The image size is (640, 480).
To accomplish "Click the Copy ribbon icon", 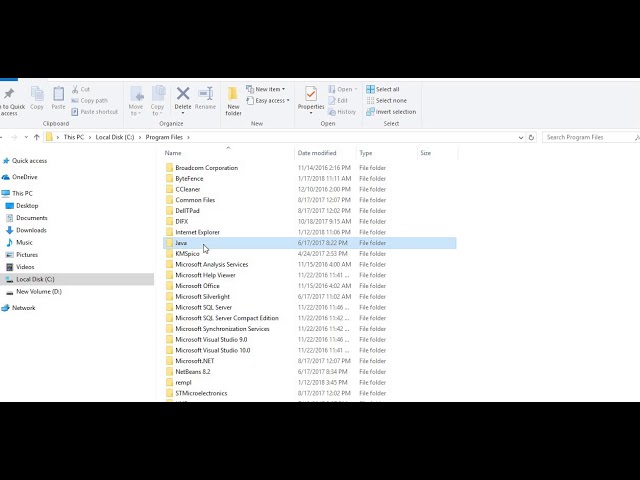I will coord(37,94).
